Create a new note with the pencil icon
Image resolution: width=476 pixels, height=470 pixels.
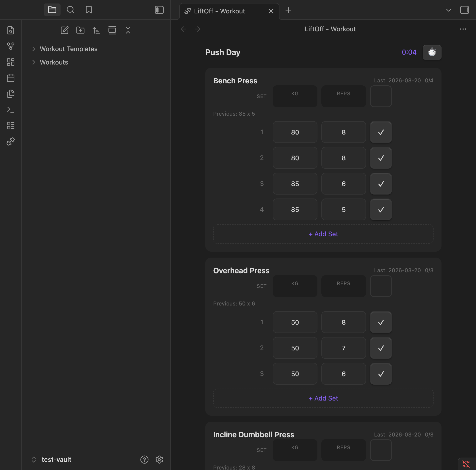65,30
